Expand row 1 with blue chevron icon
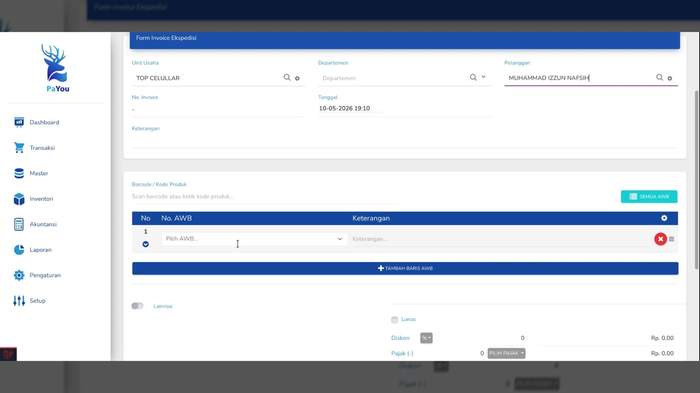This screenshot has width=700, height=393. 146,244
